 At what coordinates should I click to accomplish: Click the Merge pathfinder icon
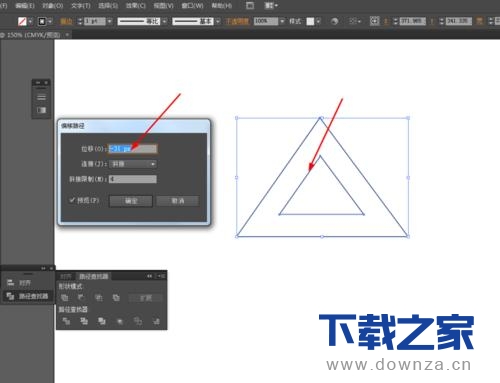[102, 321]
